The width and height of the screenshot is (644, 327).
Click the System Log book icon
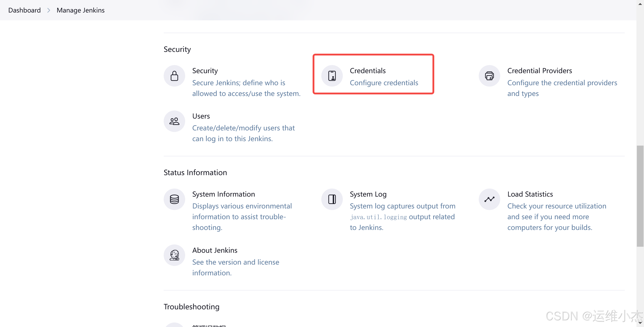click(332, 199)
